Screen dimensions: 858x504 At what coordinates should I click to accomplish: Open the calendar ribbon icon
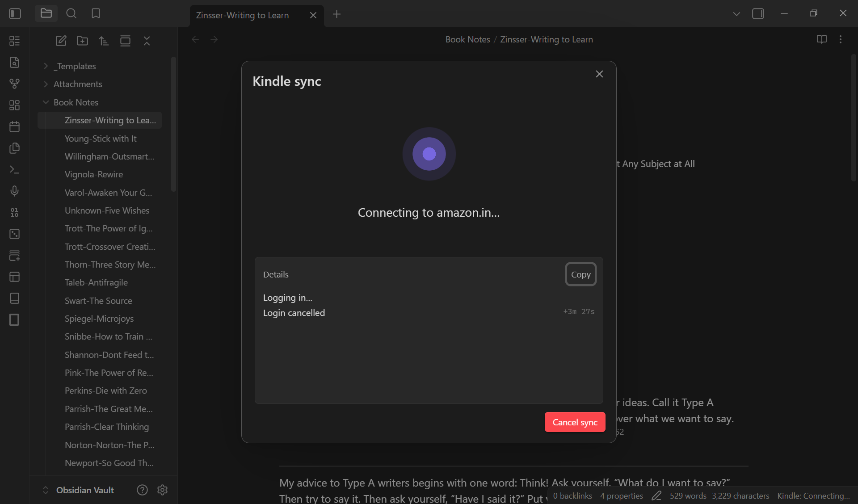click(14, 126)
